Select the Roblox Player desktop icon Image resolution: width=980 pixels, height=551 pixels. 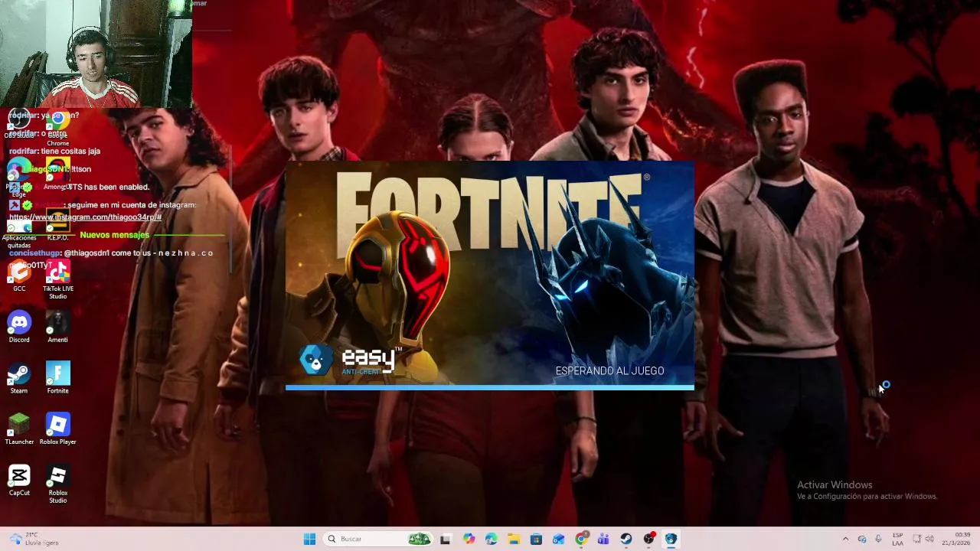pyautogui.click(x=58, y=429)
